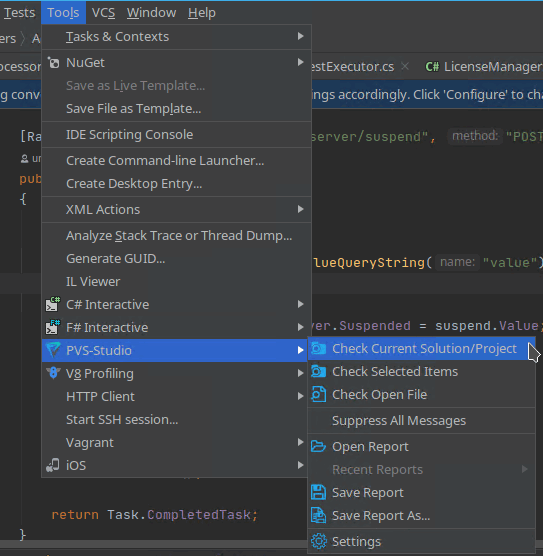Image resolution: width=543 pixels, height=556 pixels.
Task: Switch to the LicenseManager tab
Action: pos(484,66)
